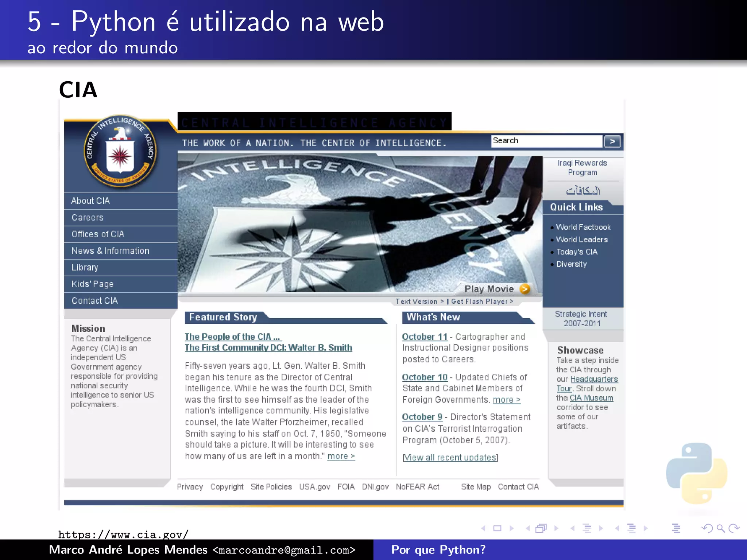Viewport: 747px width, 560px height.
Task: Open the News & Information menu item
Action: tap(121, 251)
